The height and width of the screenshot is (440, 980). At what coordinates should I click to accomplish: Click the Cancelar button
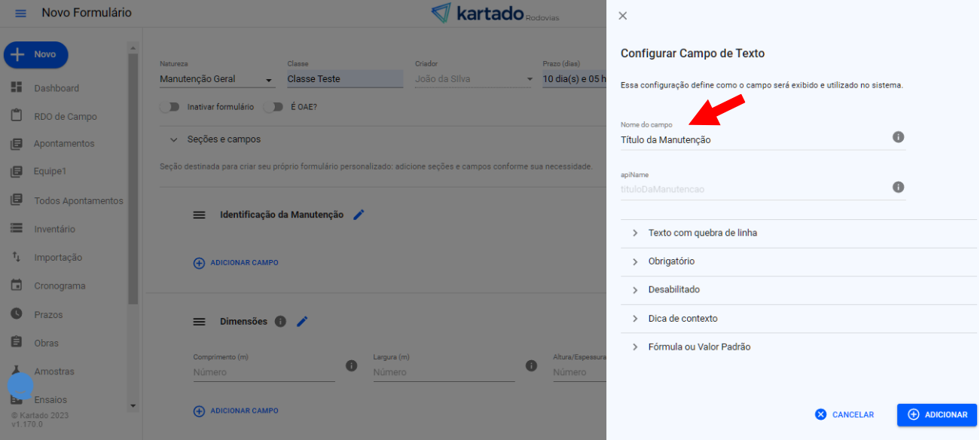[844, 414]
